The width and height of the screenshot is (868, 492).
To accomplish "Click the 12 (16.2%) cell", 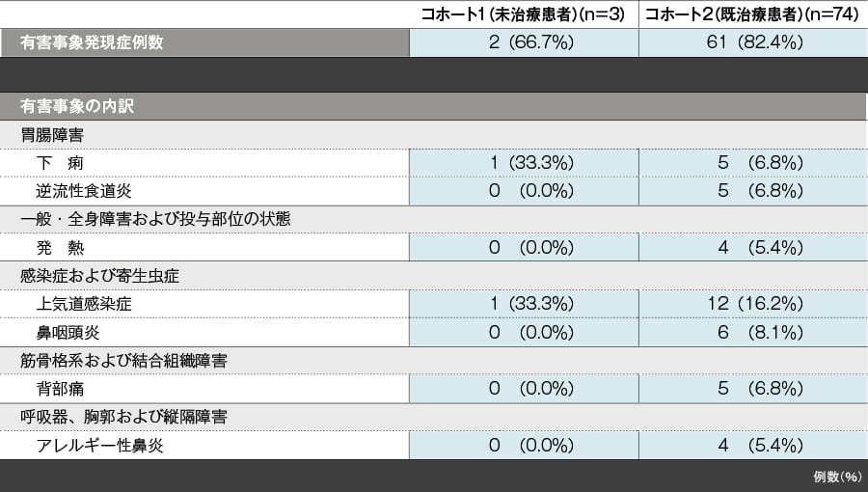I will 752,304.
